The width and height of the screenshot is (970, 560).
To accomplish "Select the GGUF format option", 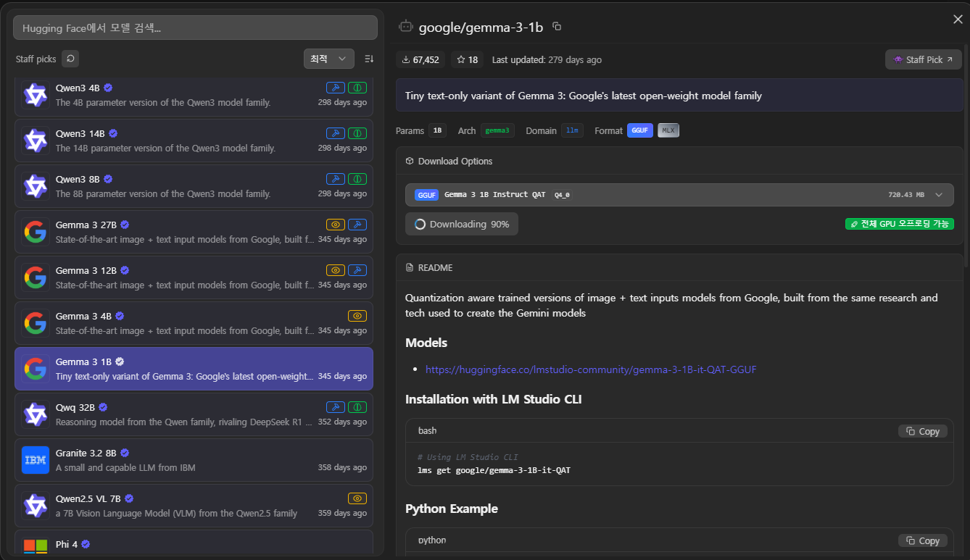I will click(x=640, y=130).
